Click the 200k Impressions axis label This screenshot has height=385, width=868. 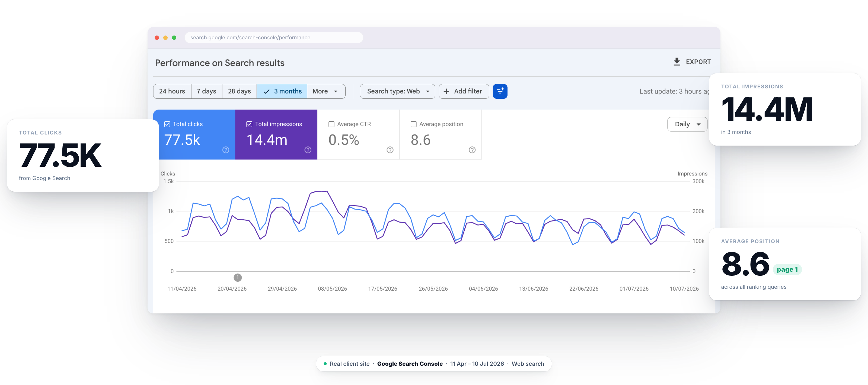tap(698, 211)
